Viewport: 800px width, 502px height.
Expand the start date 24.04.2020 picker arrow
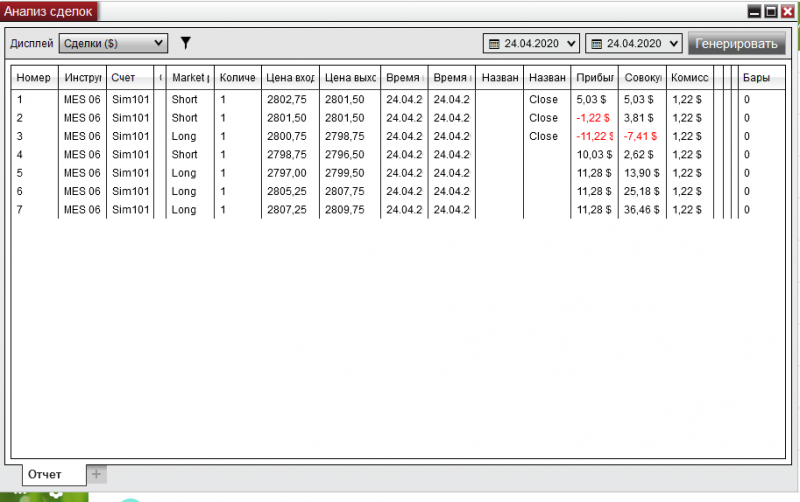coord(571,44)
